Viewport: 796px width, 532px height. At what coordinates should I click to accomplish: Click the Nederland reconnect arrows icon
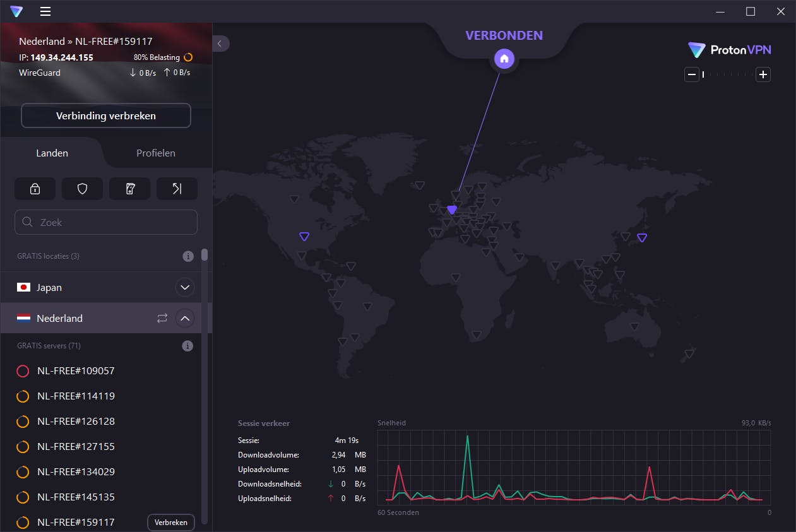(162, 319)
